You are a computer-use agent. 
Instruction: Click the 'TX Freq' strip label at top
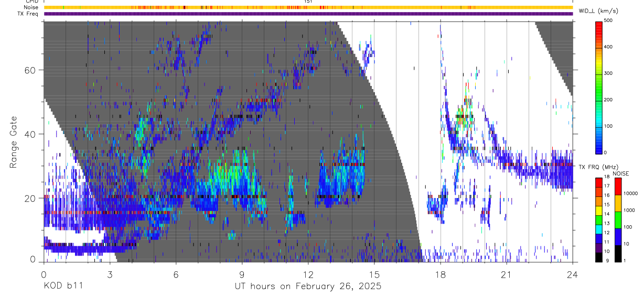pyautogui.click(x=28, y=14)
